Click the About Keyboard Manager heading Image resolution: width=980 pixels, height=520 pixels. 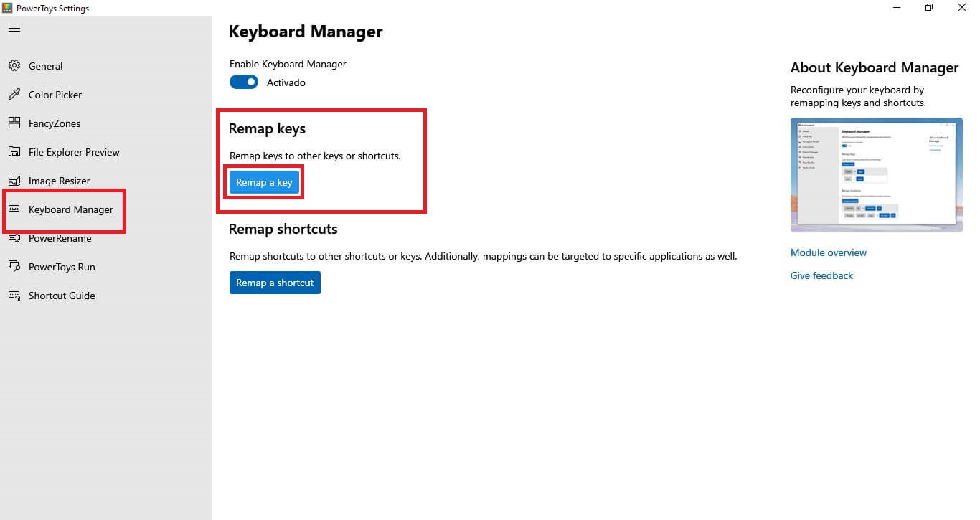click(875, 67)
